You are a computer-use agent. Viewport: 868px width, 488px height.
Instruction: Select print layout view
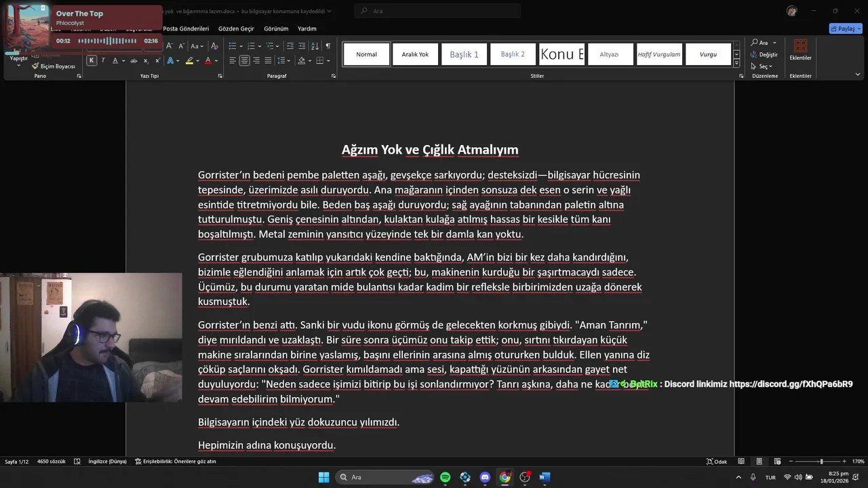(759, 462)
